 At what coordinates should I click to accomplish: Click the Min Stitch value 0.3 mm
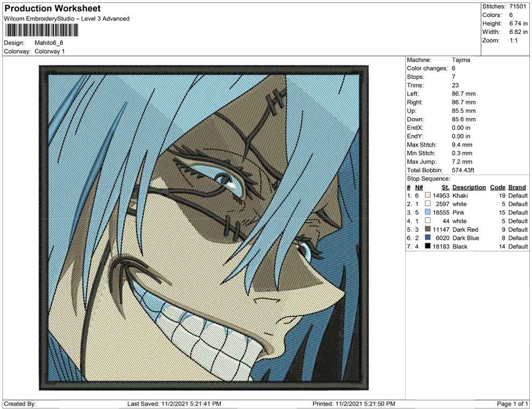[462, 153]
